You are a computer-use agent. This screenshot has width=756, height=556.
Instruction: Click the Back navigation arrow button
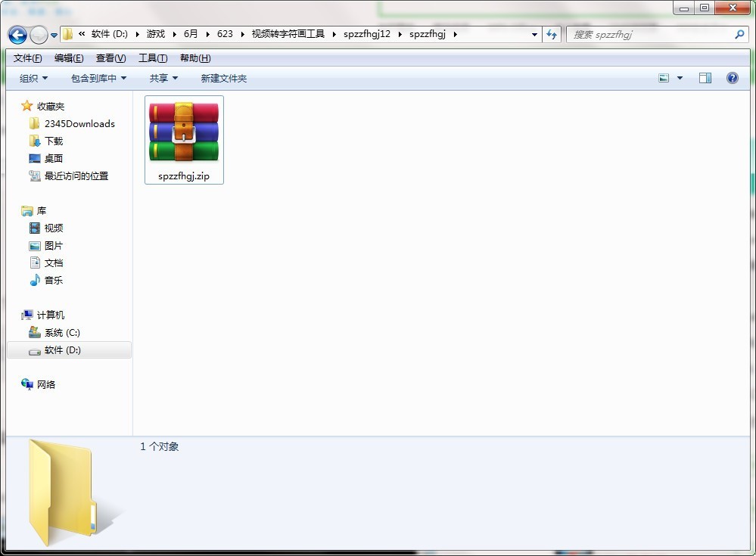pos(18,35)
